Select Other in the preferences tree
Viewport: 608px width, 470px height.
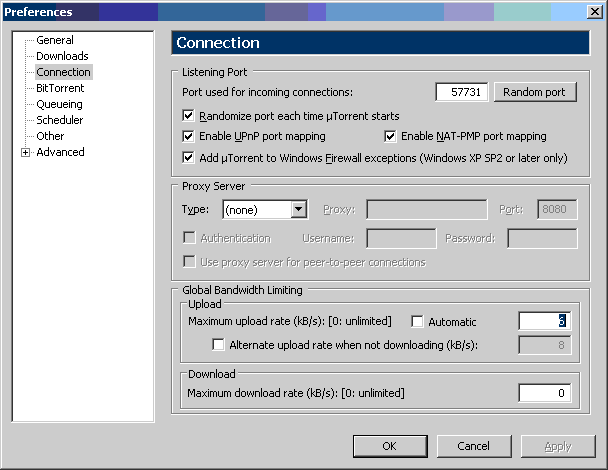click(x=50, y=136)
